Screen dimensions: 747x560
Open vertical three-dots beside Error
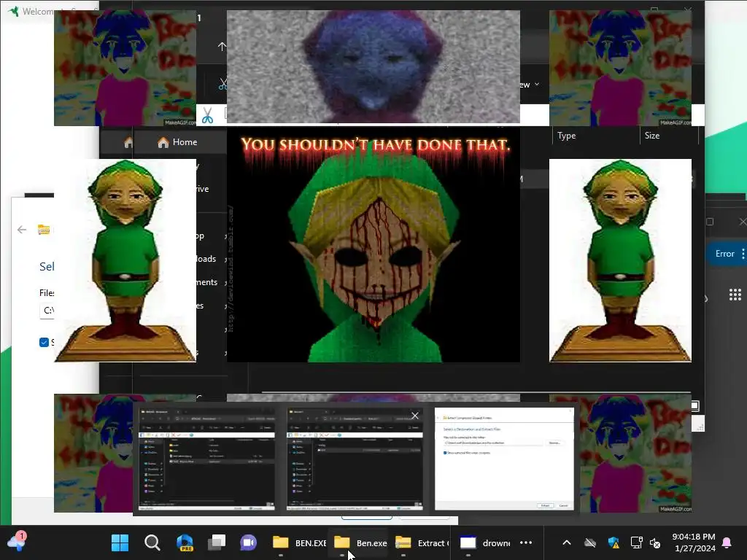(x=743, y=254)
